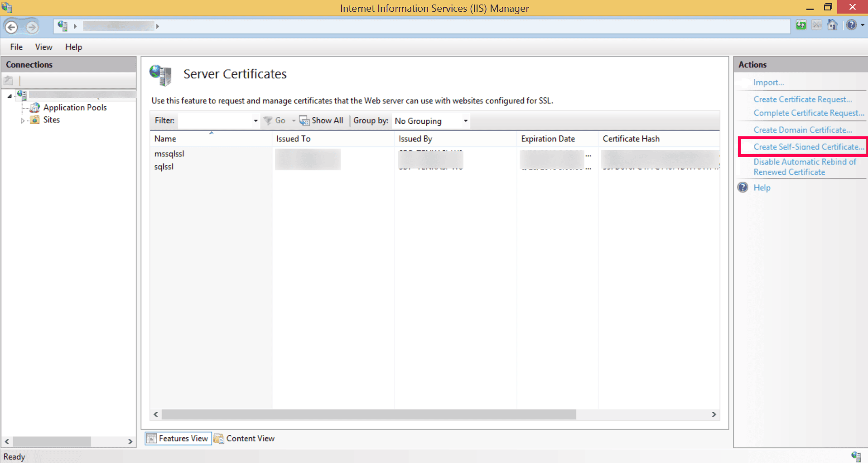The width and height of the screenshot is (868, 463).
Task: Go to the Home feature page icon
Action: coord(832,25)
